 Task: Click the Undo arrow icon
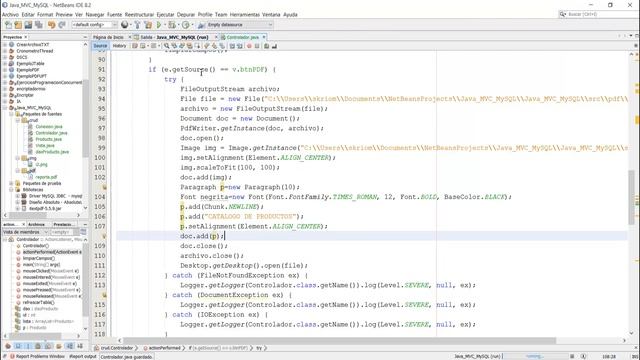pyautogui.click(x=51, y=25)
